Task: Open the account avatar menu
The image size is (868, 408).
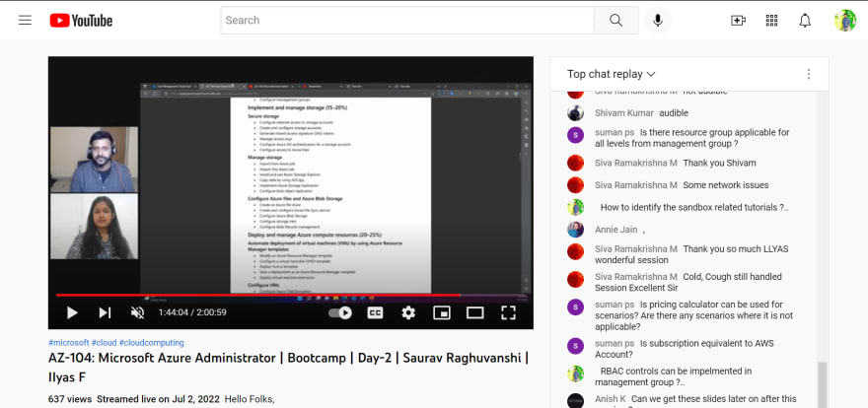Action: [x=844, y=21]
